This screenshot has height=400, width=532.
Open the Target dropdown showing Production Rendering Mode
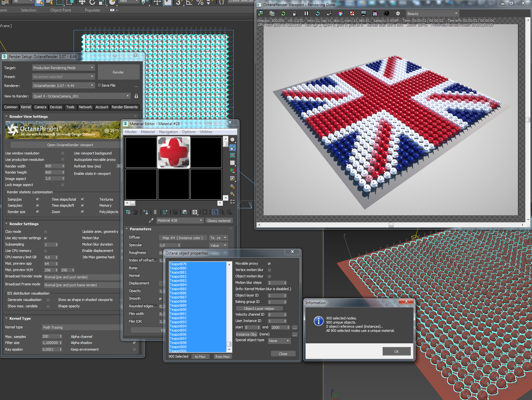pos(63,68)
